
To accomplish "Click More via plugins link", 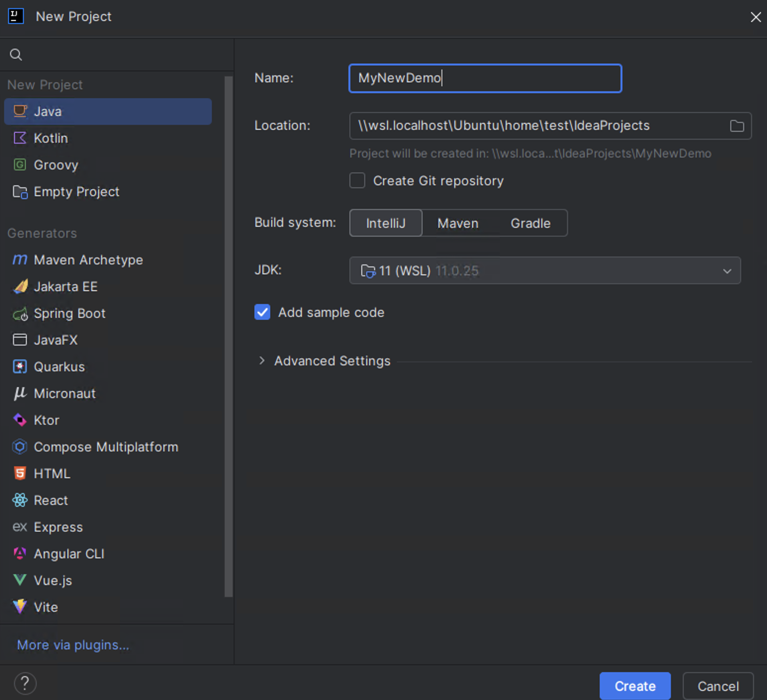I will (x=72, y=645).
